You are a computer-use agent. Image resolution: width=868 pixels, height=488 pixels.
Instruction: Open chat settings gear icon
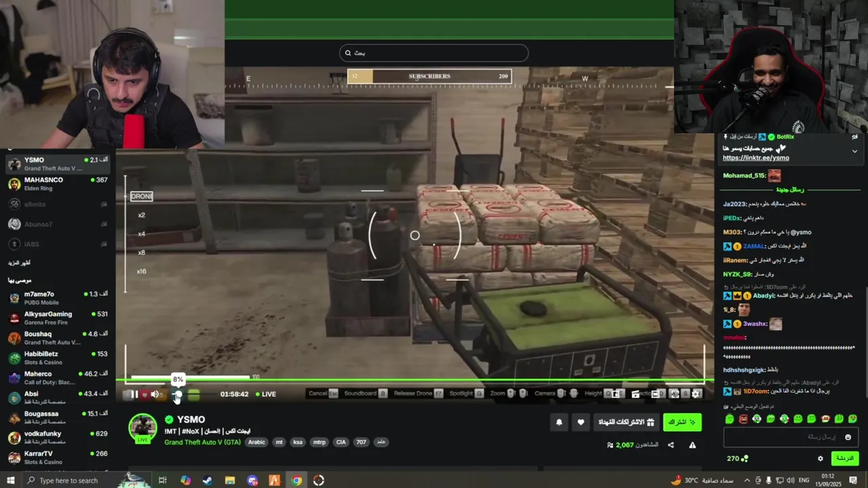[x=820, y=459]
